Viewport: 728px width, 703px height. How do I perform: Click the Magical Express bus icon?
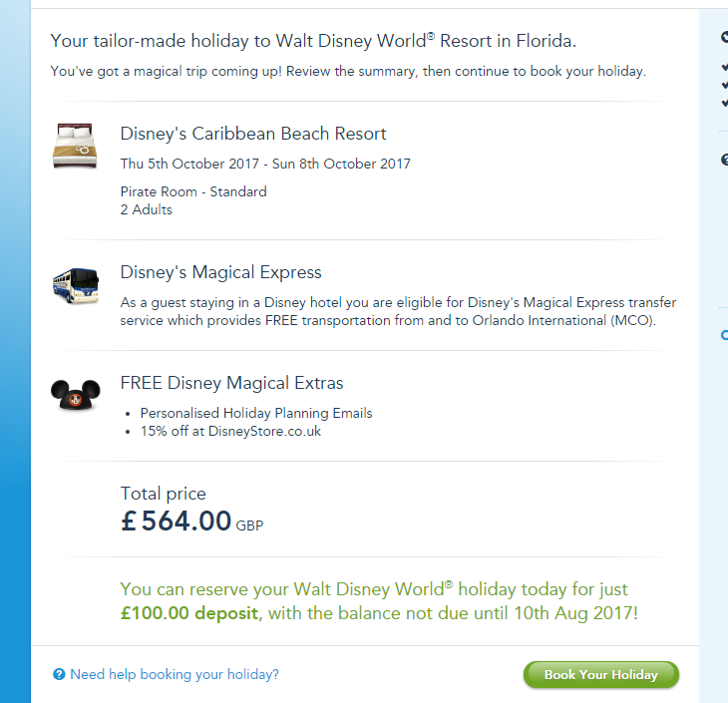coord(76,282)
